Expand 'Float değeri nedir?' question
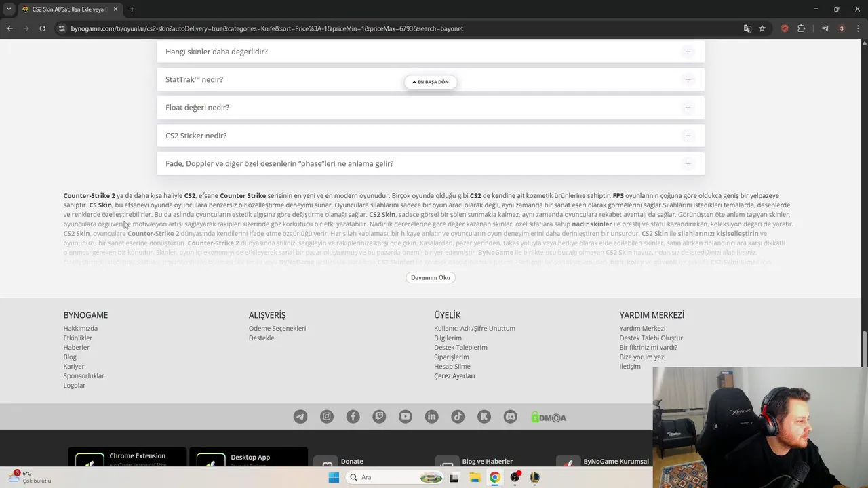The height and width of the screenshot is (488, 868). [x=431, y=107]
